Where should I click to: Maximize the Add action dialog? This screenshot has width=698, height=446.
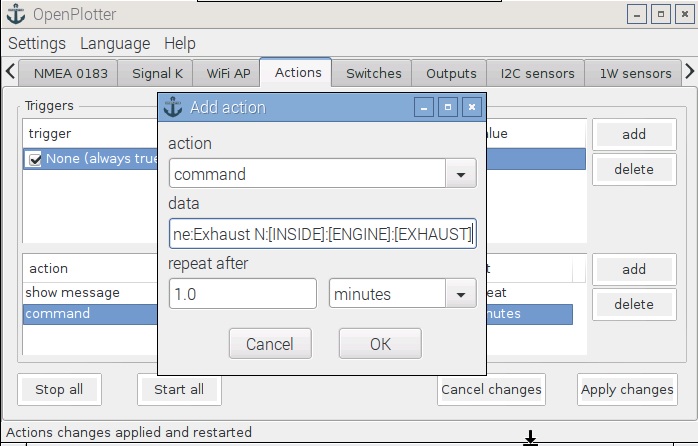[448, 107]
